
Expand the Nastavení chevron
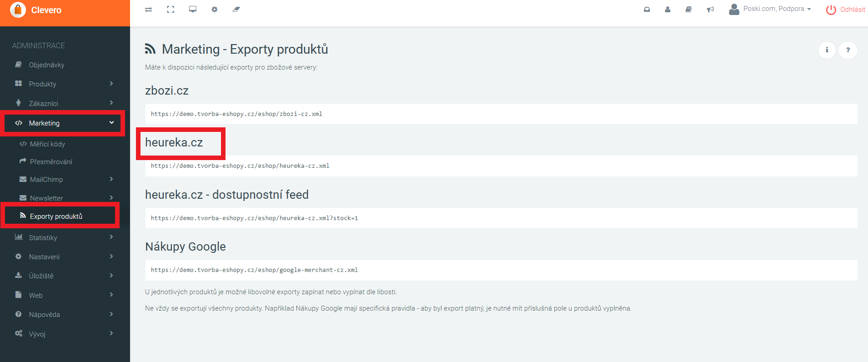click(111, 256)
